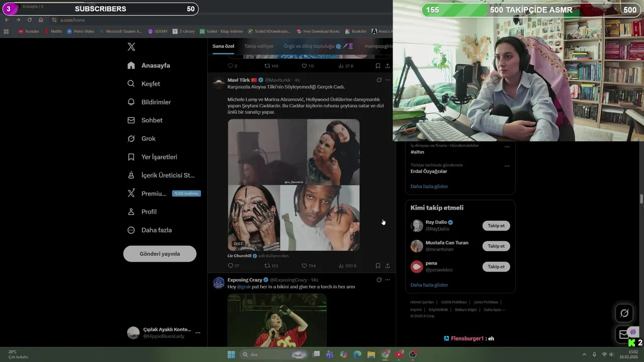The width and height of the screenshot is (644, 362).
Task: Like the top post with 1 B likes
Action: click(307, 66)
